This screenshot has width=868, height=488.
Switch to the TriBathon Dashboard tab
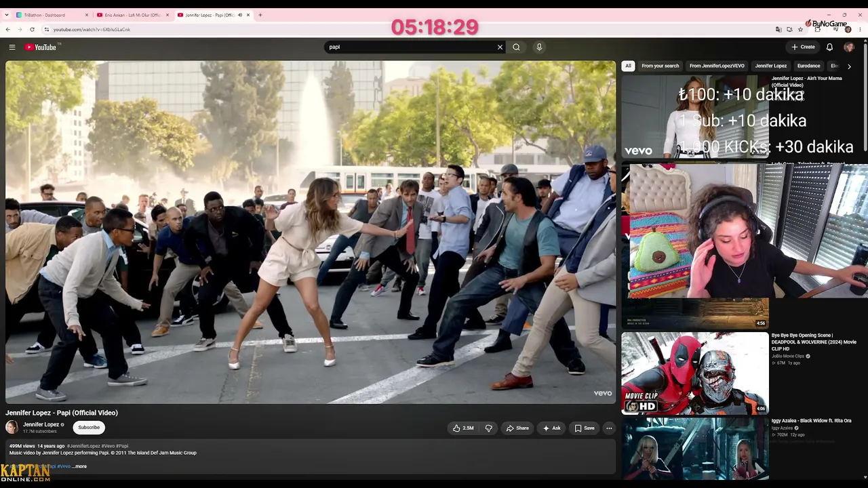(52, 15)
